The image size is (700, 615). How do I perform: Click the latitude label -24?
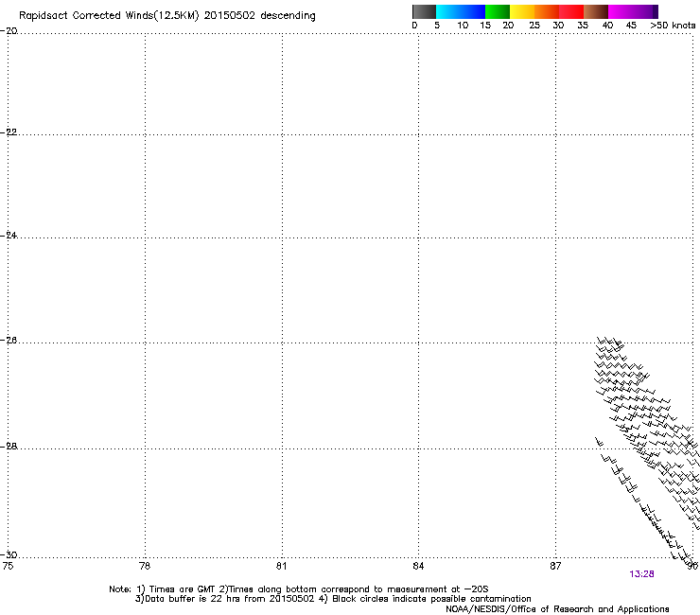pyautogui.click(x=9, y=236)
